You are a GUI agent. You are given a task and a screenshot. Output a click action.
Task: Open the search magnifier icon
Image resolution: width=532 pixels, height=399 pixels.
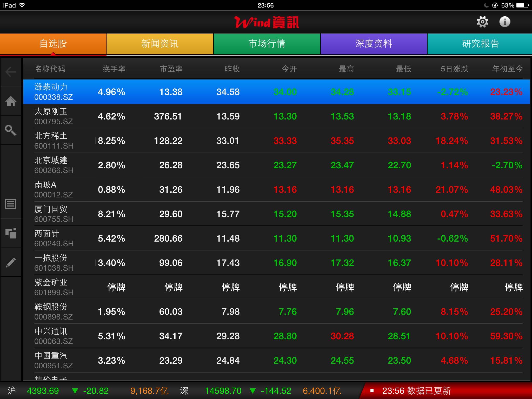pos(11,130)
